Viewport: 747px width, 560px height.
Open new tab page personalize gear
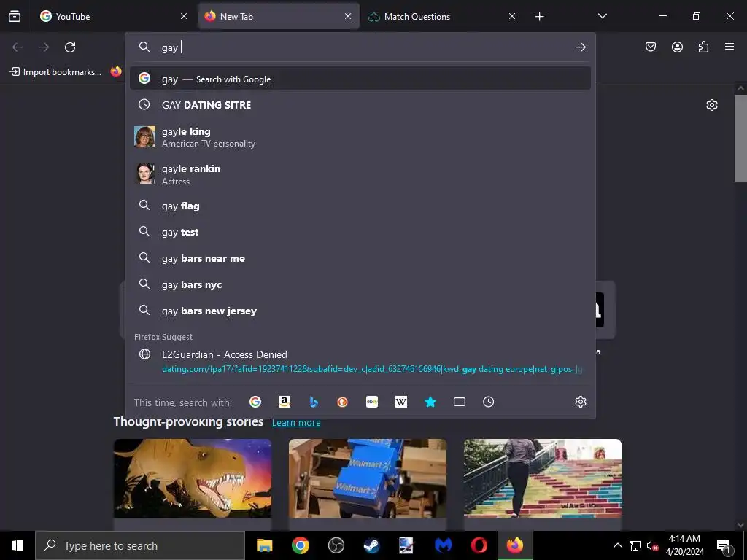pos(712,105)
